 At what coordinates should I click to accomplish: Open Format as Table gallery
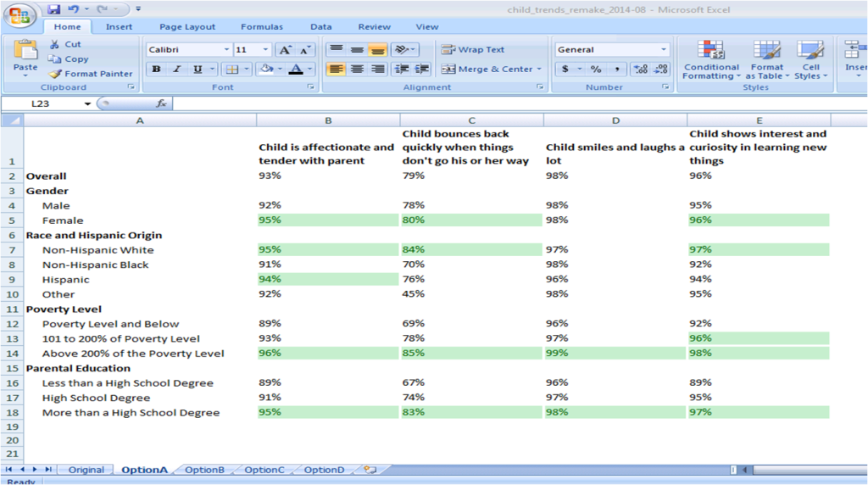point(766,60)
